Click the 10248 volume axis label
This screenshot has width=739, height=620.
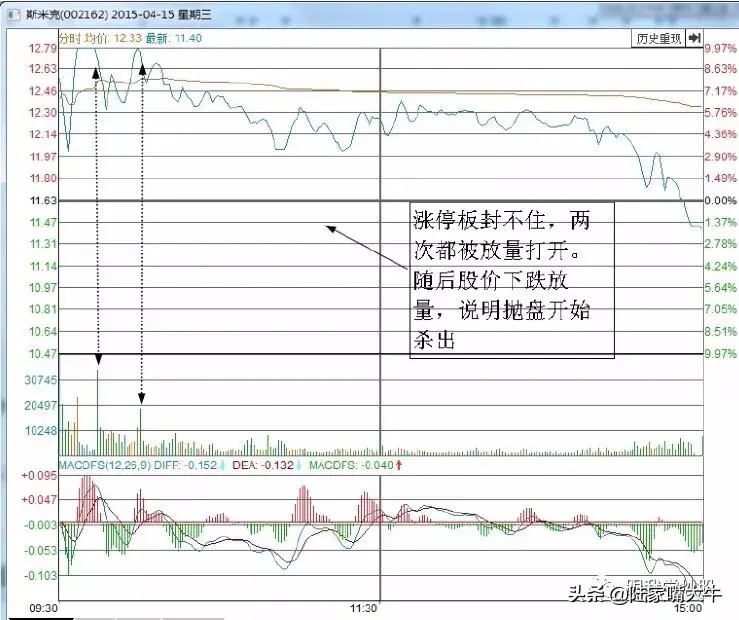pos(41,431)
